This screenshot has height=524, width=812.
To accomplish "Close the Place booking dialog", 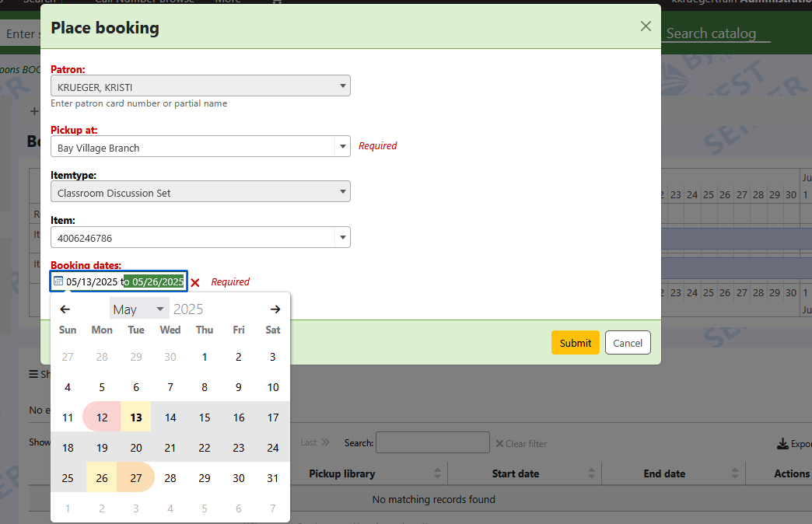I will [646, 26].
